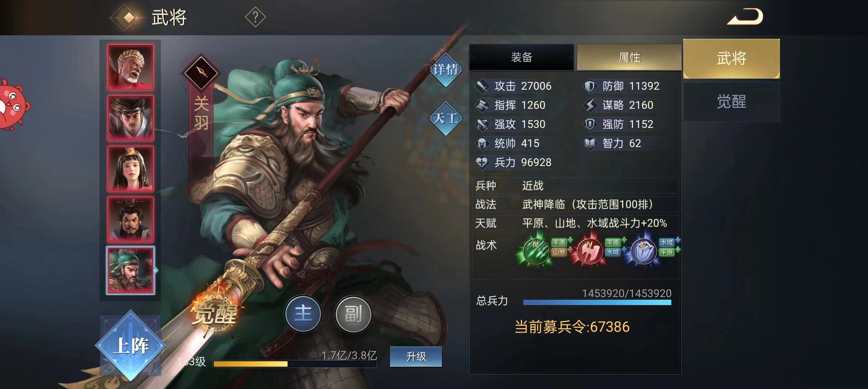Toggle the 副 deputy general role
Screen dimensions: 868x389
point(353,314)
